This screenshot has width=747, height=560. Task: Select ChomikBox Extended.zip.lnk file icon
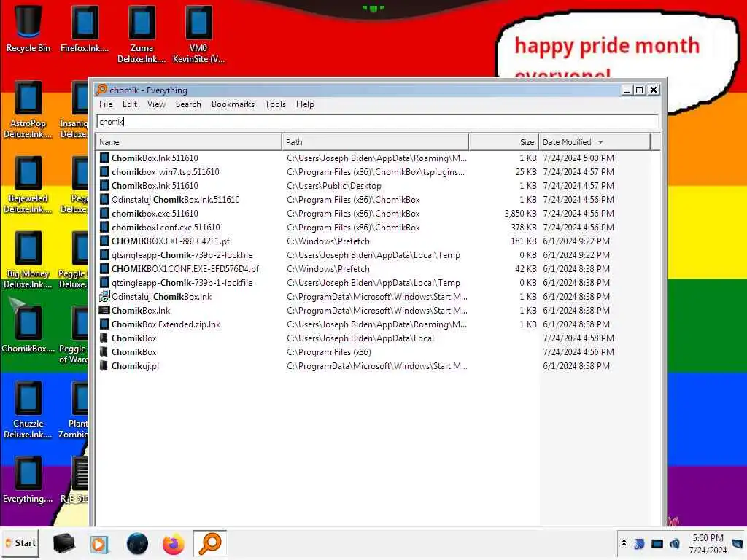point(104,324)
